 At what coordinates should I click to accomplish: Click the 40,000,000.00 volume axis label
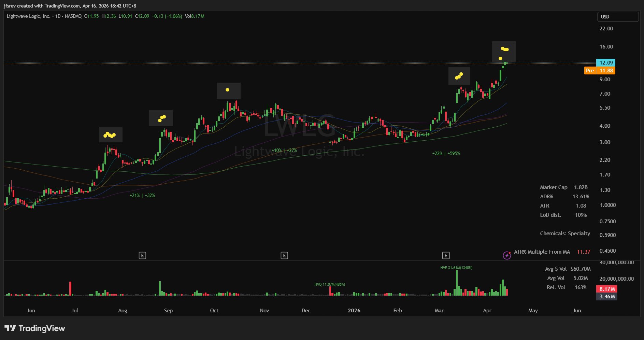[x=617, y=262]
